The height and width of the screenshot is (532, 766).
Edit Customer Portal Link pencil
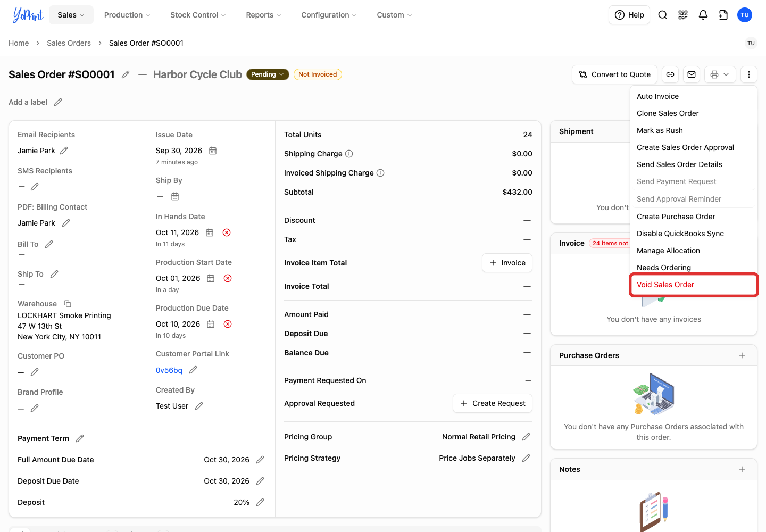point(193,370)
